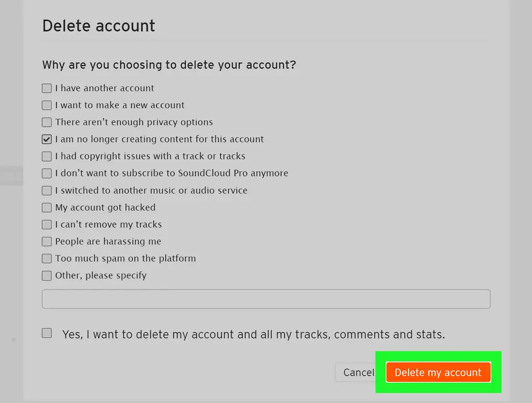Select 'There aren't enough privacy options' checkbox
This screenshot has height=403, width=532.
pyautogui.click(x=47, y=122)
